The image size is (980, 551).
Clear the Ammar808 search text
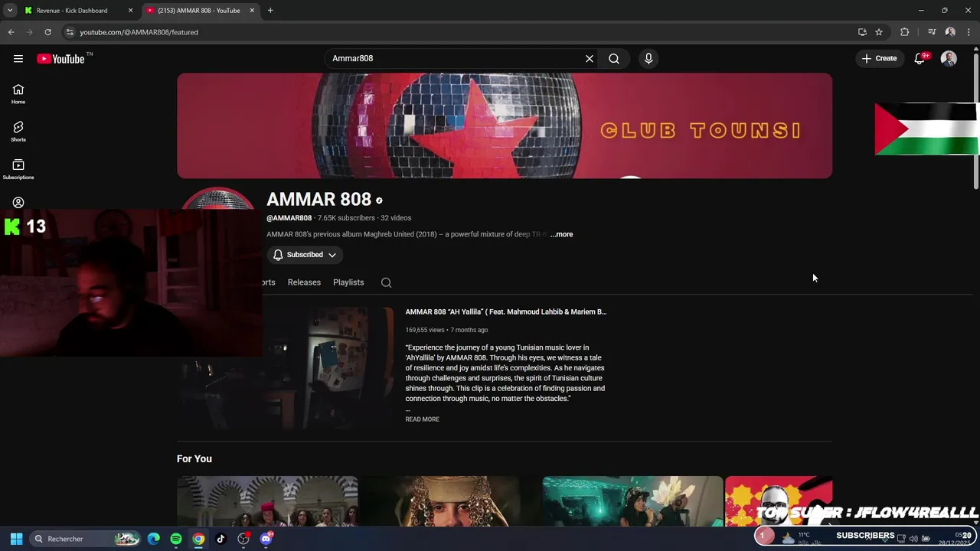[x=590, y=59]
